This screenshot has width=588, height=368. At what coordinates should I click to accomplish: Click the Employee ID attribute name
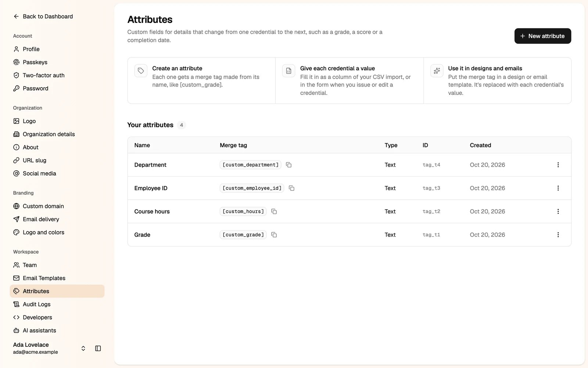151,188
